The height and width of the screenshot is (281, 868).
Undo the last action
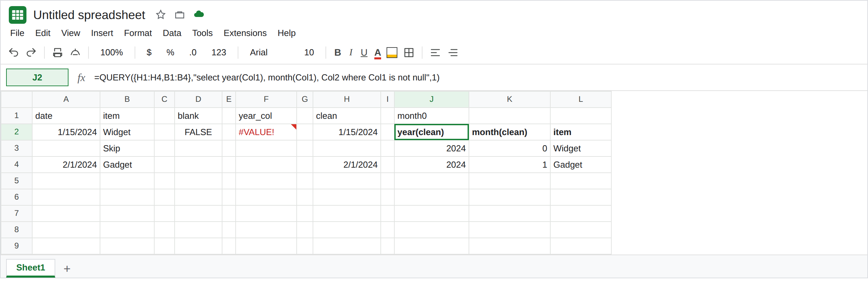pyautogui.click(x=14, y=53)
